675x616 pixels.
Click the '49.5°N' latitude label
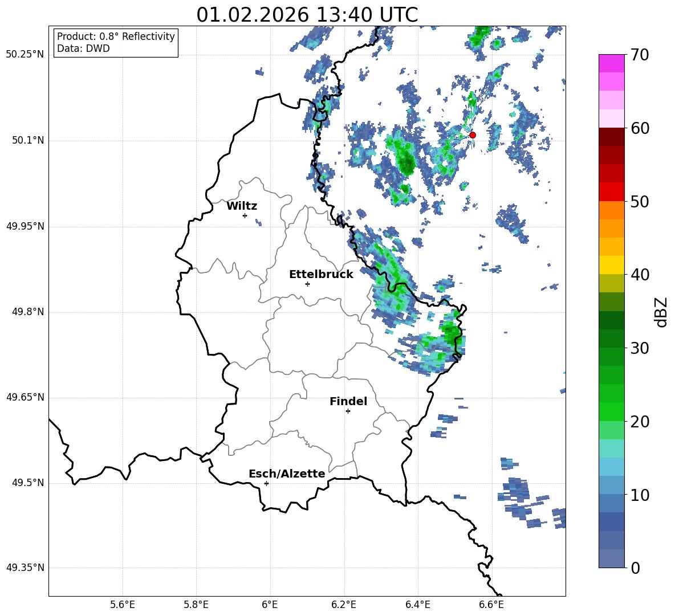coord(28,483)
